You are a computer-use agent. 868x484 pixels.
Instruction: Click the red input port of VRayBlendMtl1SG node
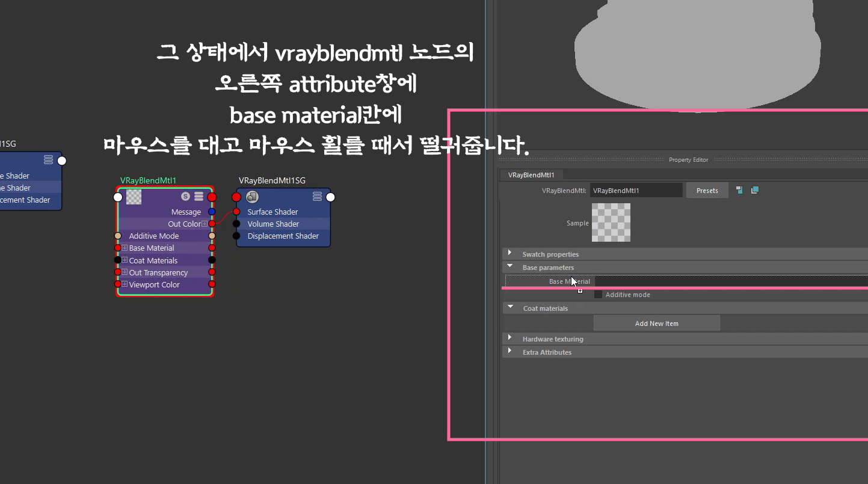click(x=236, y=197)
